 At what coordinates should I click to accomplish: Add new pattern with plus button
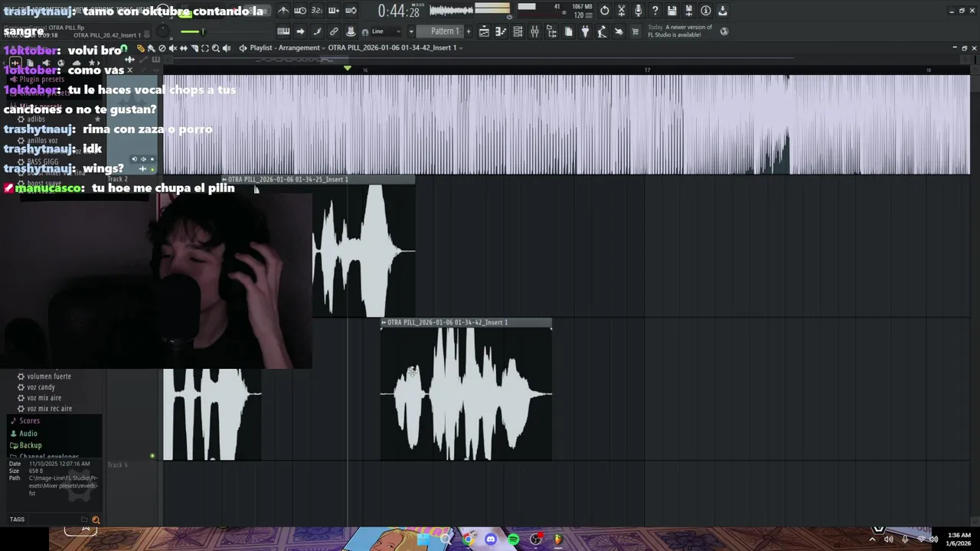coord(469,31)
